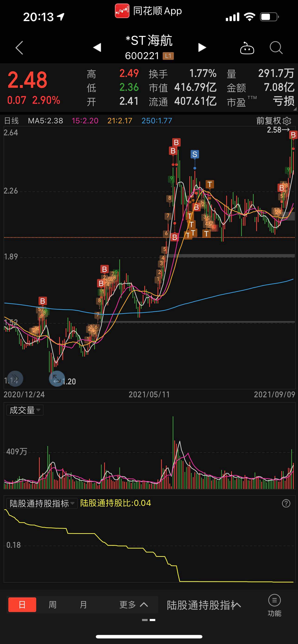This screenshot has height=644, width=298.
Task: Switch to the next stock arrow
Action: coord(202,48)
